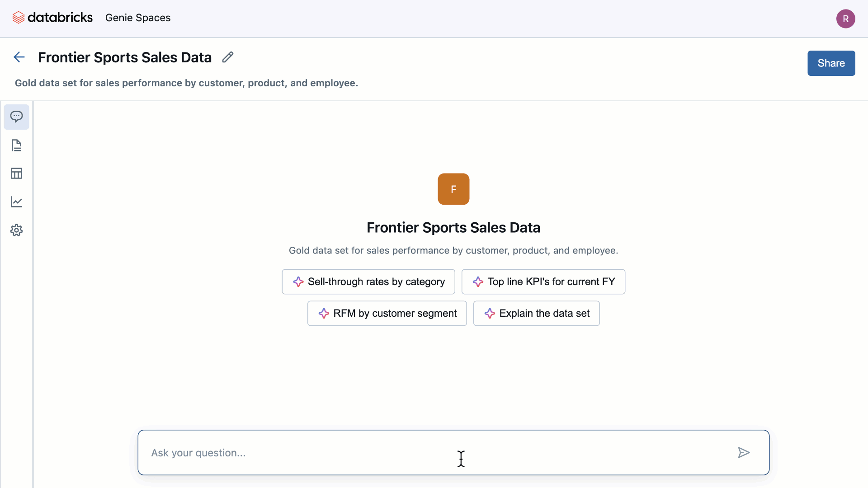Click 'Sell-through rates by category' suggestion
Viewport: 868px width, 488px height.
pos(368,281)
